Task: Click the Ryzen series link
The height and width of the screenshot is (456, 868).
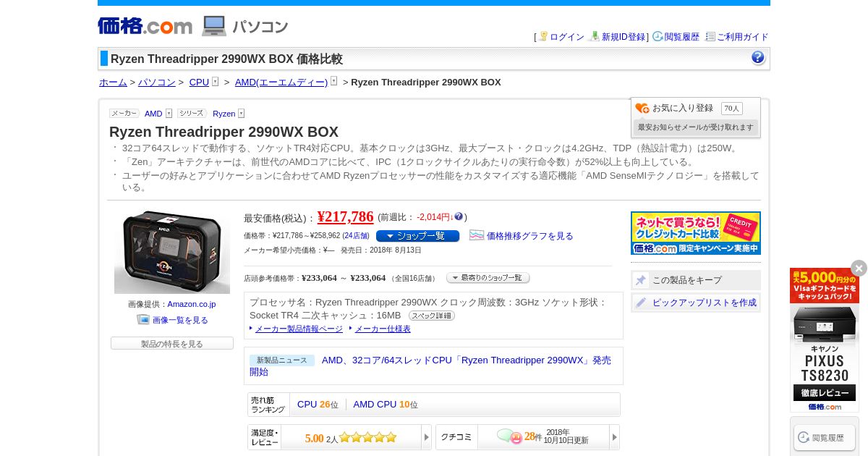Action: (224, 114)
